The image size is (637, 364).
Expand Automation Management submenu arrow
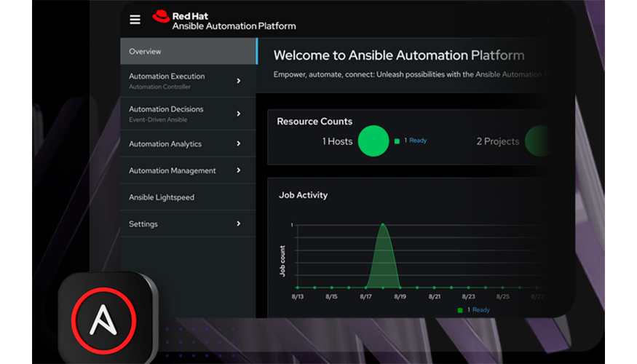coord(238,170)
